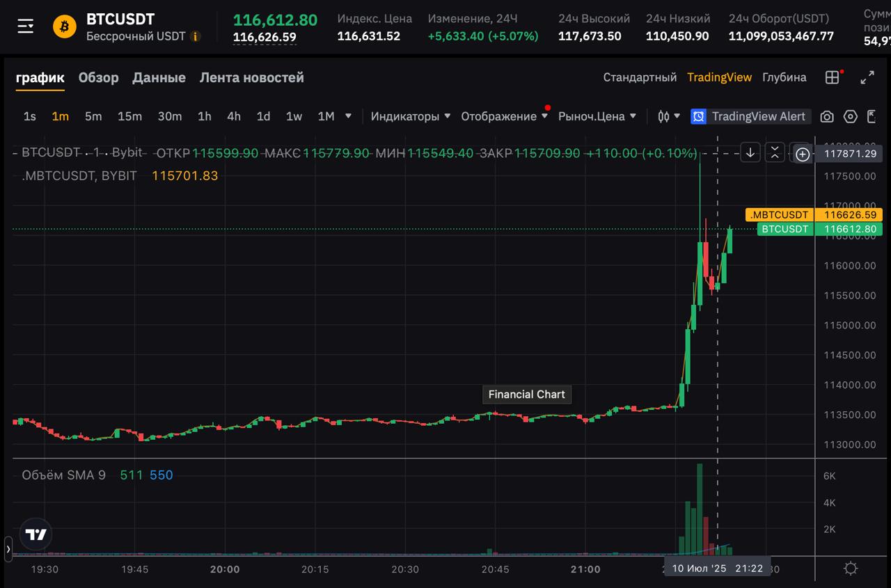Select 1s timeframe
The width and height of the screenshot is (891, 588).
(29, 116)
